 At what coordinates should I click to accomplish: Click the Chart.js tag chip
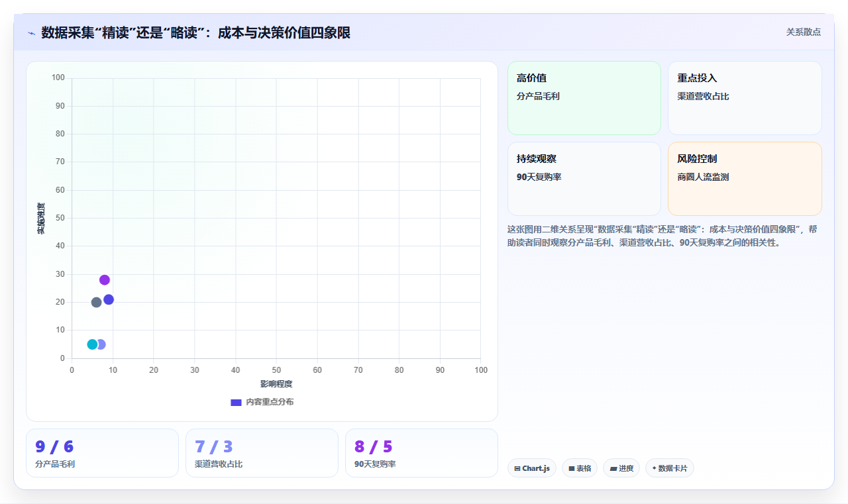tap(532, 468)
